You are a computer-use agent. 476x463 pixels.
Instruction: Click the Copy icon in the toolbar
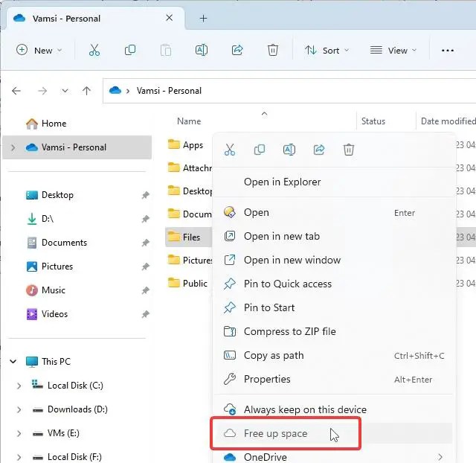(x=130, y=50)
